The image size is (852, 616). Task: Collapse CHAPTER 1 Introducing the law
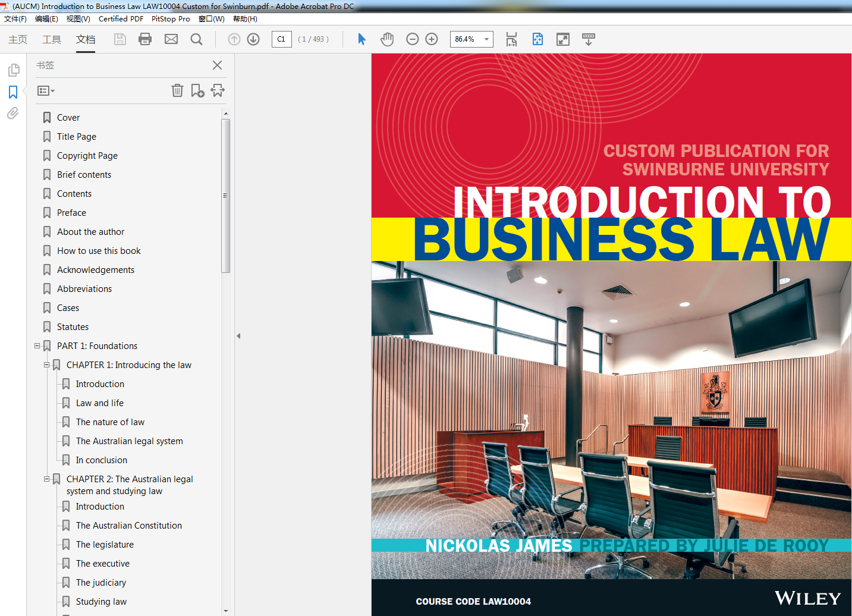click(x=46, y=364)
